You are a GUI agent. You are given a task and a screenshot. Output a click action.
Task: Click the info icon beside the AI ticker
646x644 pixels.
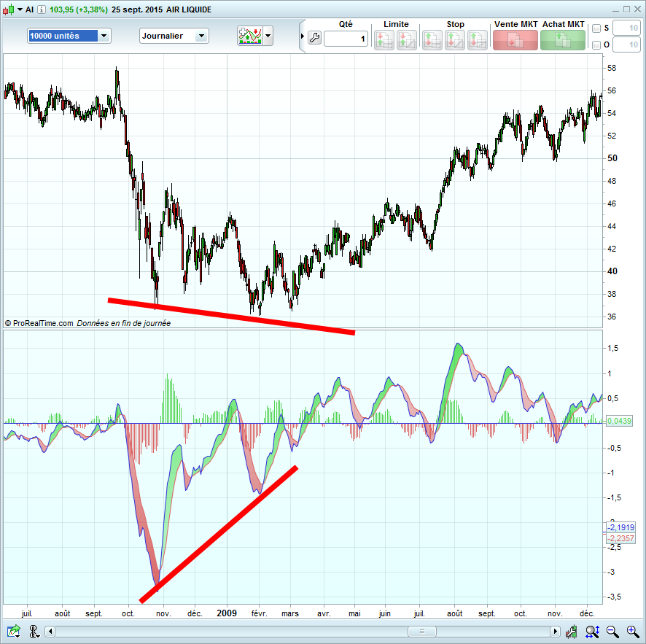[41, 9]
